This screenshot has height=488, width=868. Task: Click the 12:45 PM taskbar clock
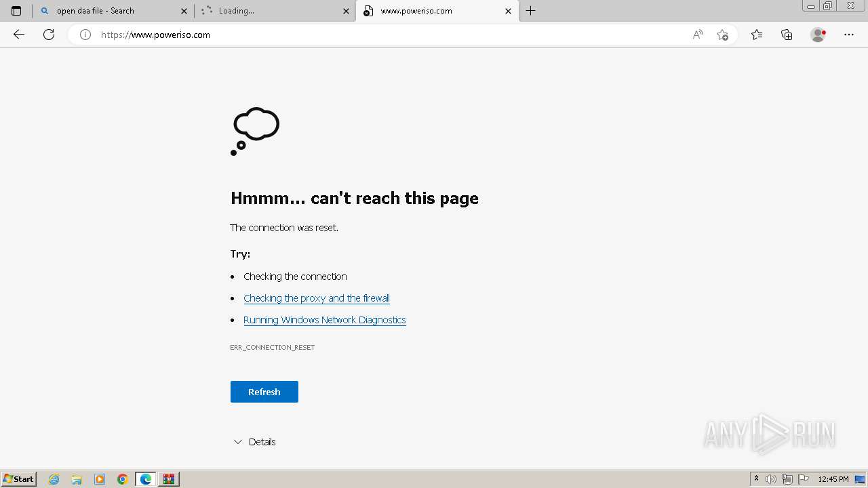[833, 479]
